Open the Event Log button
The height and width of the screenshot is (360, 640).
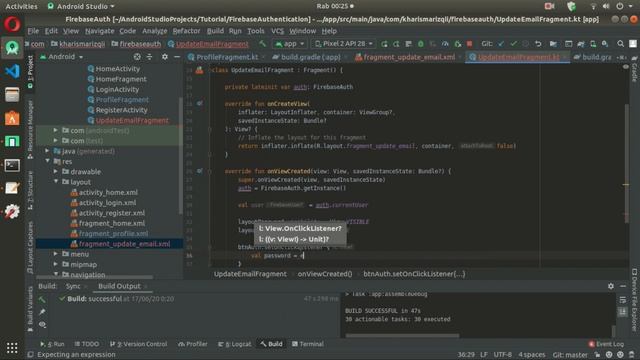(607, 344)
